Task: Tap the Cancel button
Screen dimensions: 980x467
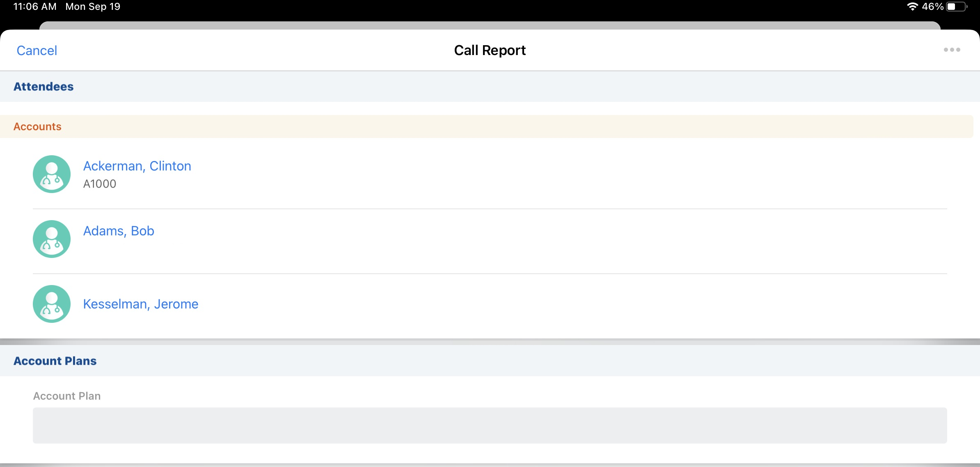Action: coord(37,51)
